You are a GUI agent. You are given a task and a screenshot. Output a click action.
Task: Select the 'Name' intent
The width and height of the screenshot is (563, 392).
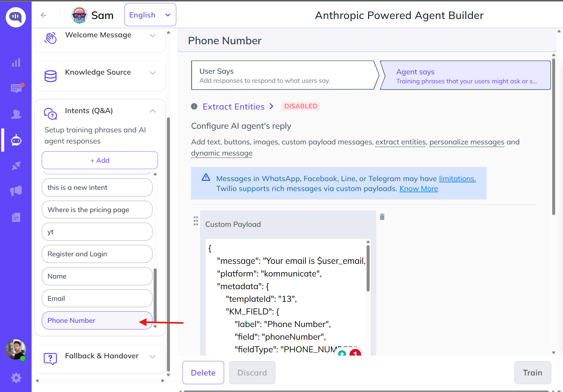[97, 276]
